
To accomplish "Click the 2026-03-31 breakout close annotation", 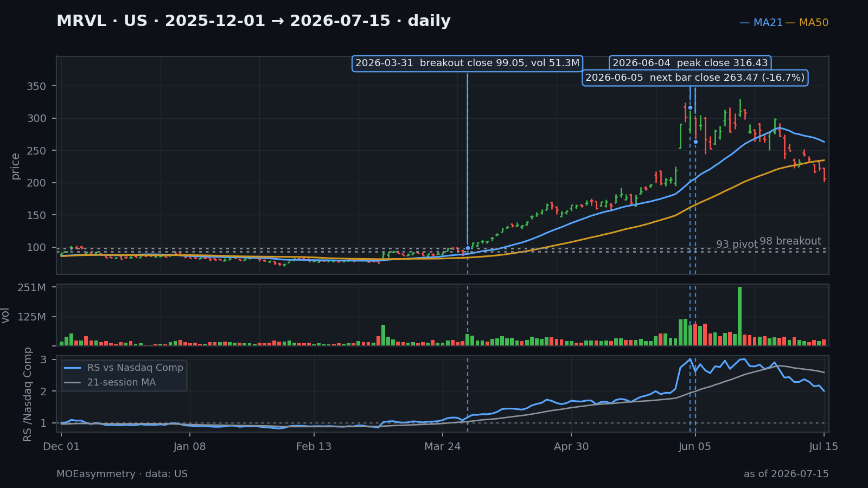I will [467, 63].
